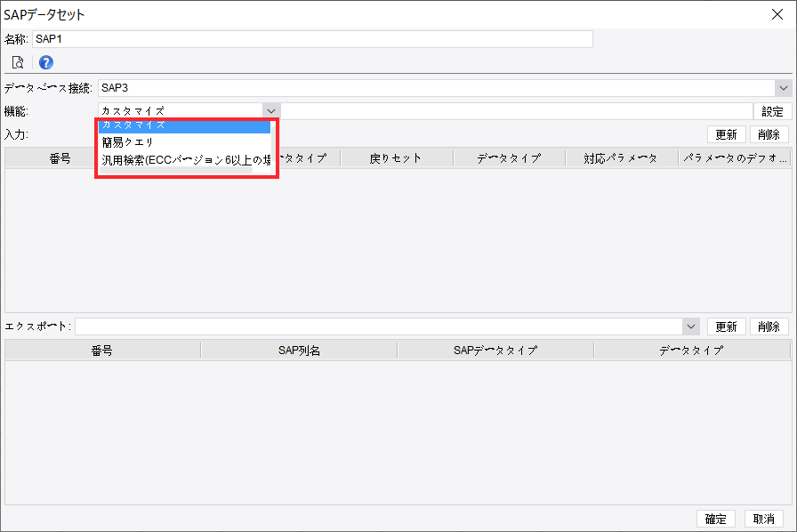Image resolution: width=797 pixels, height=532 pixels.
Task: Click the データタイプ header in input table
Action: [509, 158]
